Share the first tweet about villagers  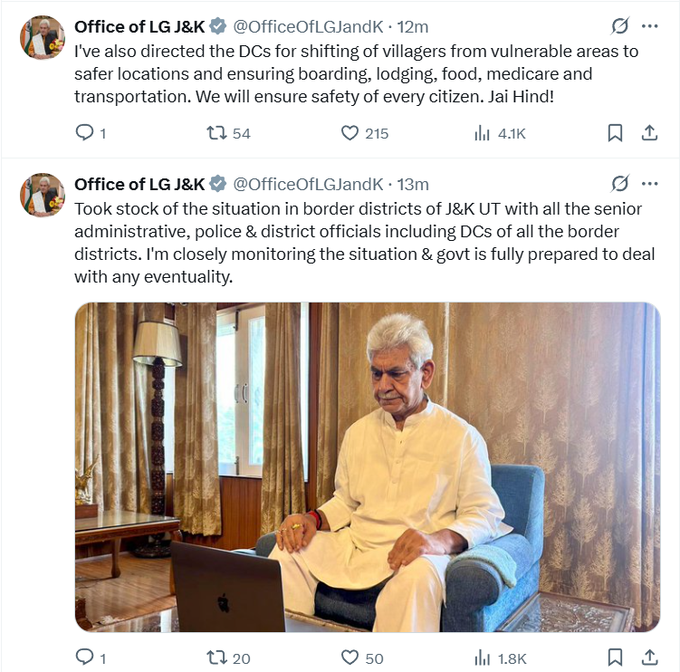click(x=649, y=133)
